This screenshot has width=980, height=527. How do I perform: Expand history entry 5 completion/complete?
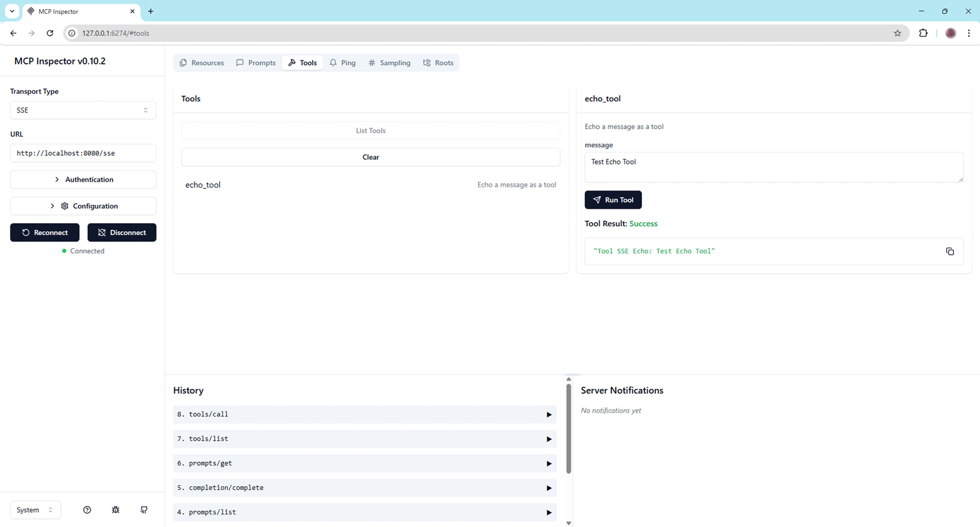click(x=364, y=488)
